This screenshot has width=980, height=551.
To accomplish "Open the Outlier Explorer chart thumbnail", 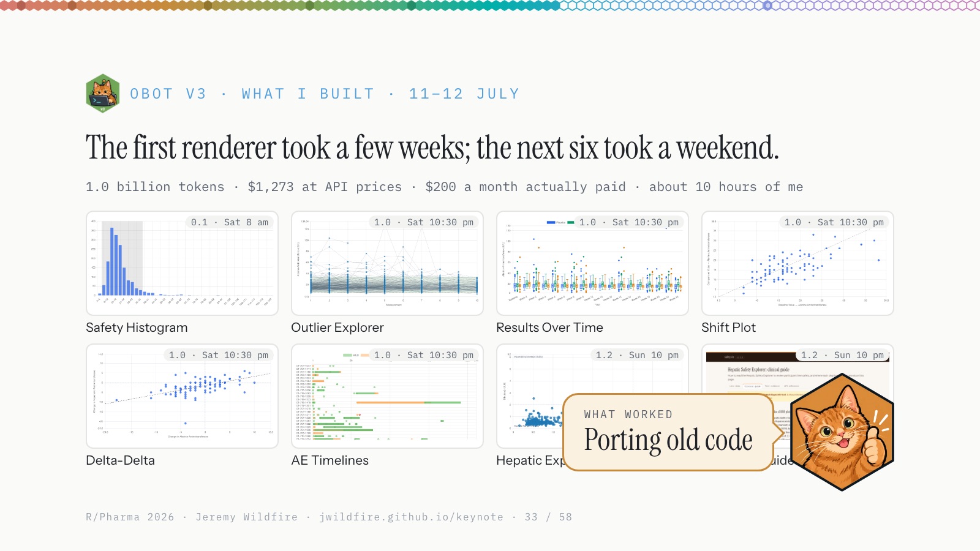I will [387, 263].
